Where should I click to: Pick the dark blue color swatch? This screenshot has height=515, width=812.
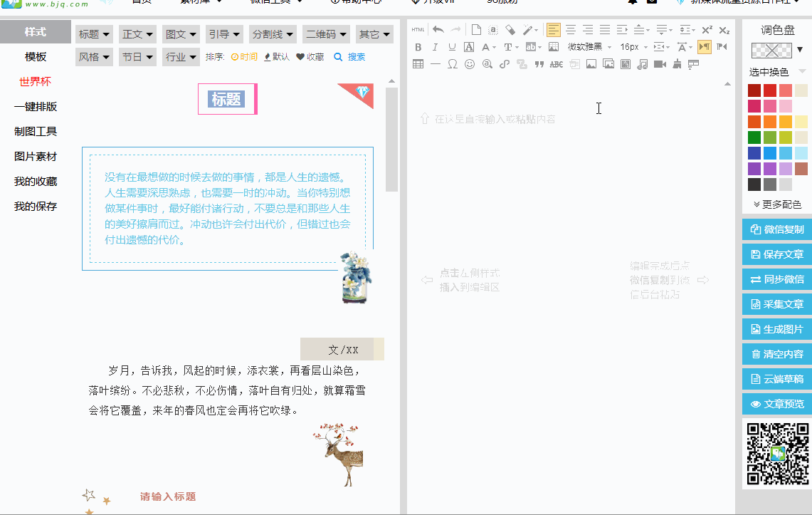[x=754, y=153]
